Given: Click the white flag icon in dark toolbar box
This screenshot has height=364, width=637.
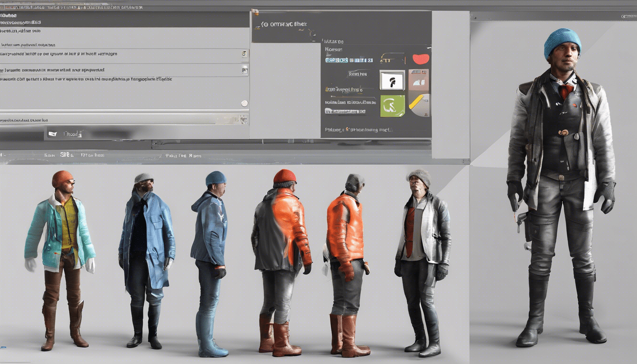Looking at the screenshot, I should pos(53,134).
